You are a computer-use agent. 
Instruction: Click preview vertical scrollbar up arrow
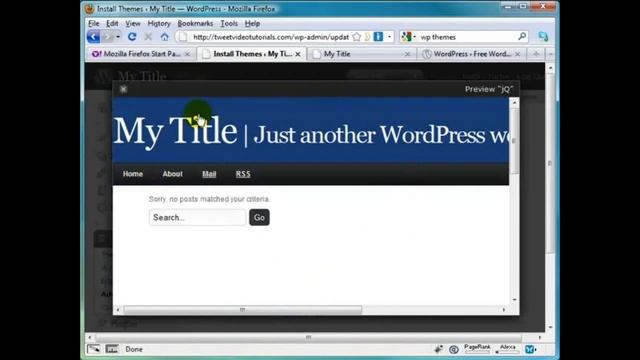click(x=514, y=102)
